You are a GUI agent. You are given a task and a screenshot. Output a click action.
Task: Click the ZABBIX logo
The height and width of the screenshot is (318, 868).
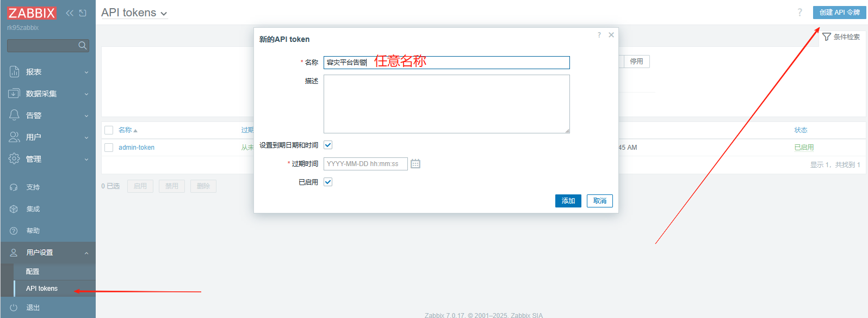pos(32,13)
